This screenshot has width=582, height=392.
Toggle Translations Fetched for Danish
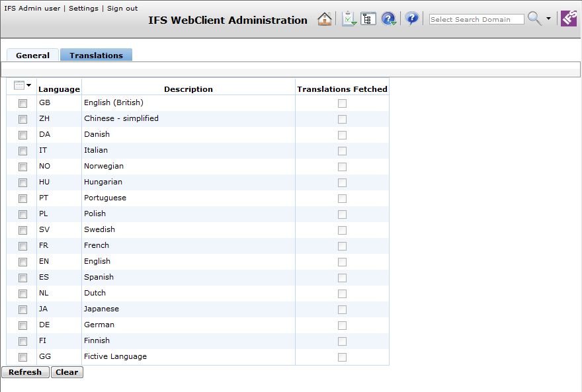coord(342,135)
